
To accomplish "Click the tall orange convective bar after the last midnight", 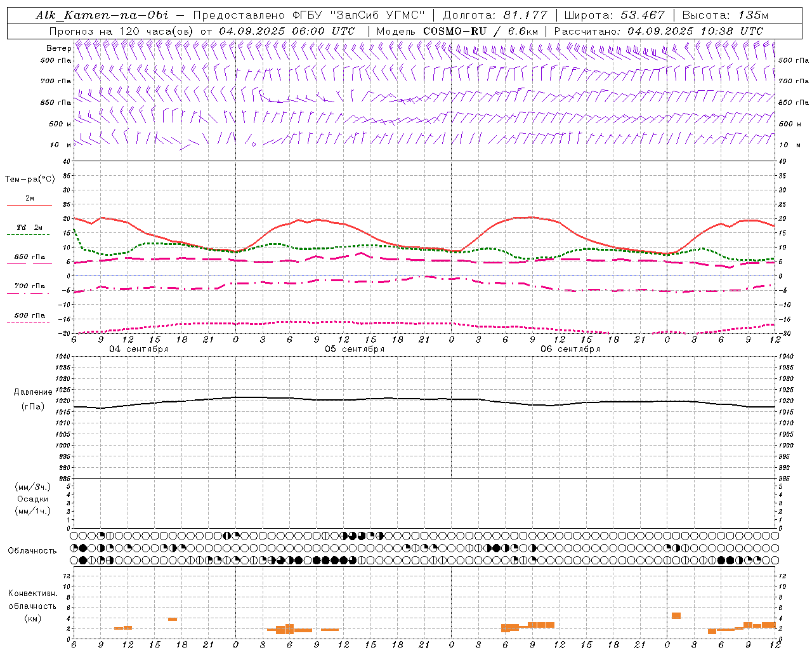I will pos(676,616).
